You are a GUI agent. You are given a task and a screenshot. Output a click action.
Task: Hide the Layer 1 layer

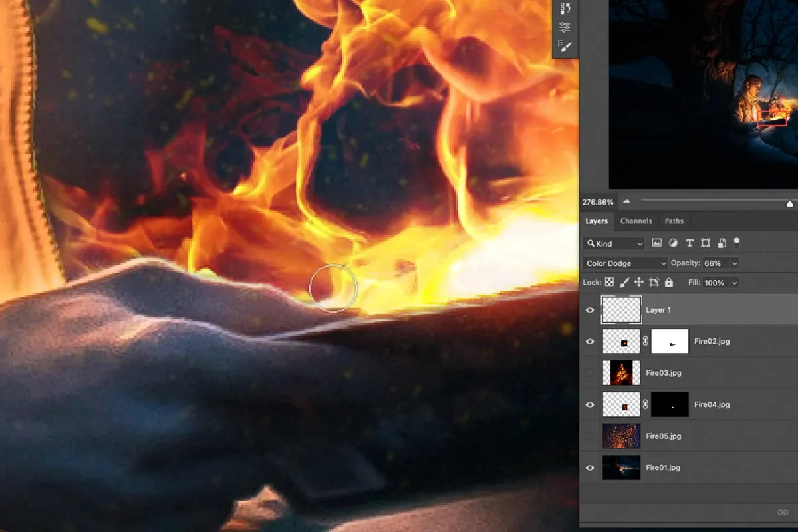(x=590, y=310)
